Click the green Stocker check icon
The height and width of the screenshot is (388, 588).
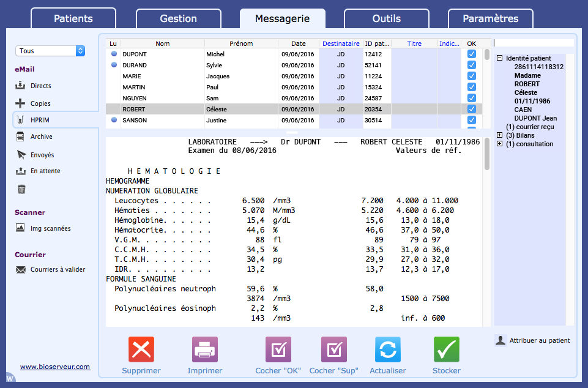coord(446,349)
